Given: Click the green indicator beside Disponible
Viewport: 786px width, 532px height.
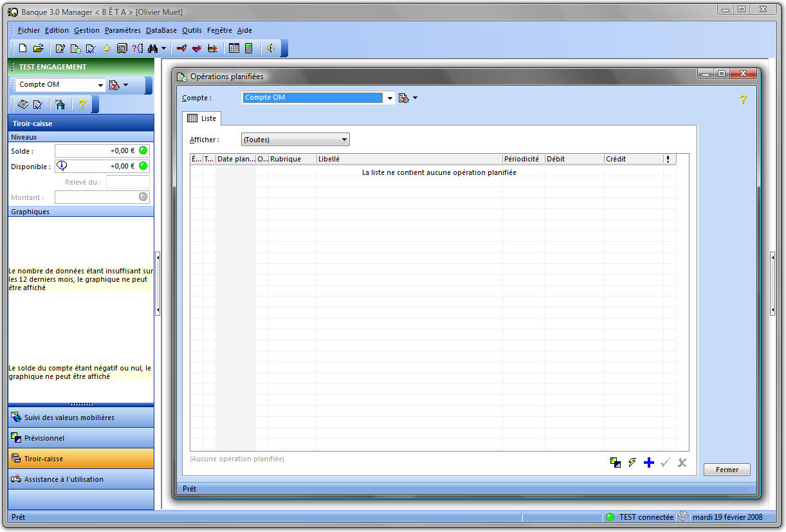Looking at the screenshot, I should 143,166.
